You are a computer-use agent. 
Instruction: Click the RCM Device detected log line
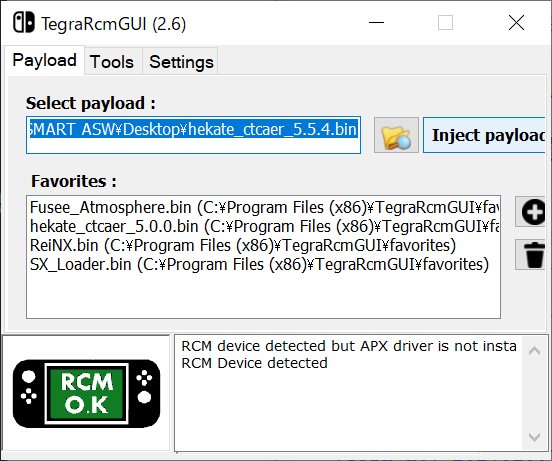tap(254, 363)
